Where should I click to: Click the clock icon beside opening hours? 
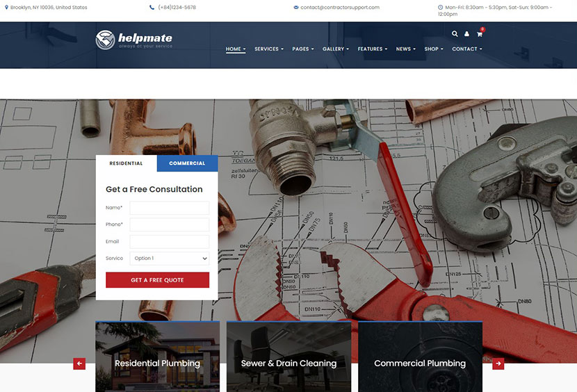(440, 8)
